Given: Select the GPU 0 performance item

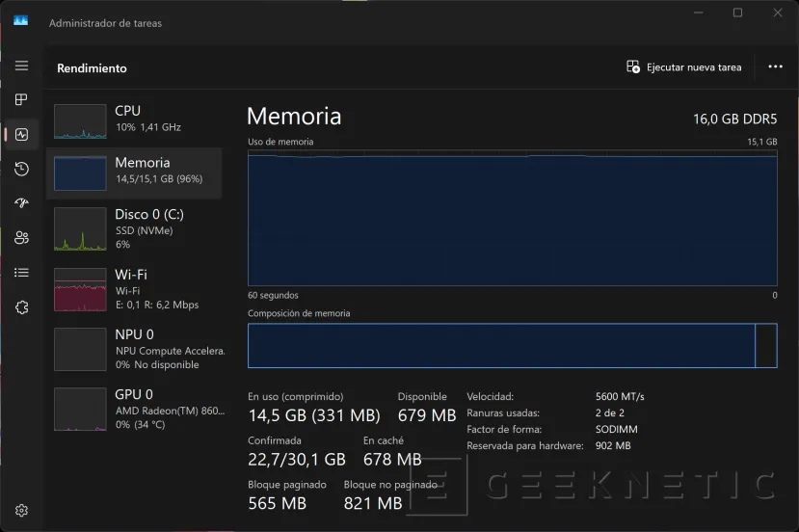Looking at the screenshot, I should [134, 410].
